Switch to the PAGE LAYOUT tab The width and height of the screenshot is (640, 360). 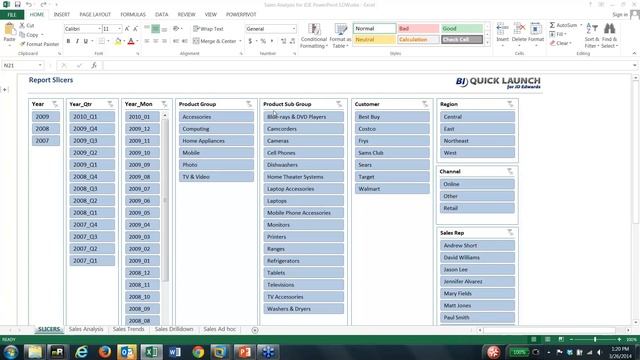[95, 15]
